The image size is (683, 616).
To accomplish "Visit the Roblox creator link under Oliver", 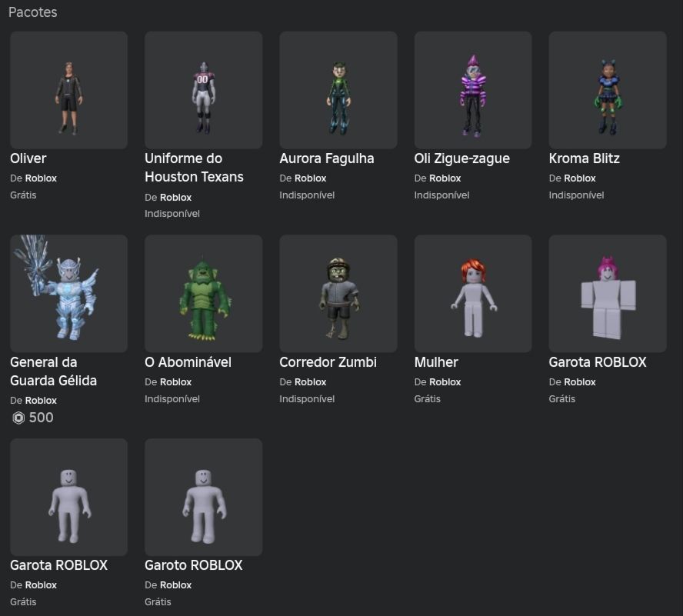I will (x=41, y=178).
